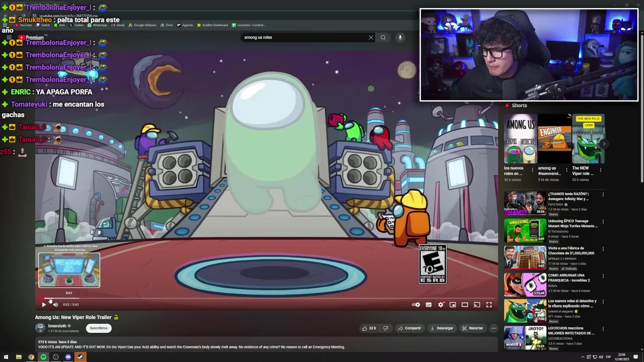Mute the video volume speaker icon

[55, 305]
